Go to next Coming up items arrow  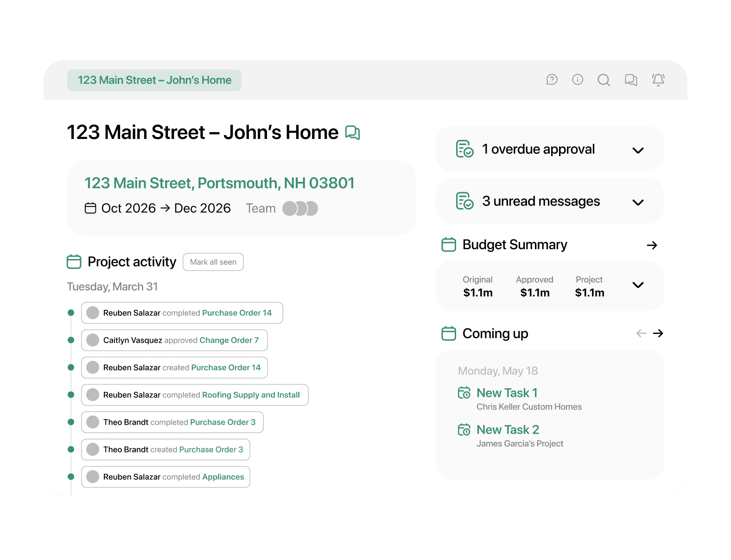pyautogui.click(x=658, y=333)
